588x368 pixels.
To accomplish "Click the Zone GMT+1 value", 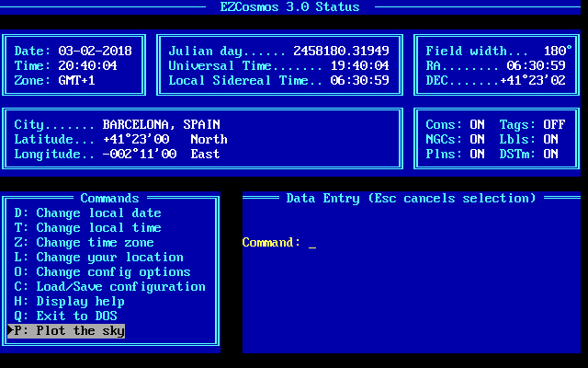I will (x=76, y=81).
